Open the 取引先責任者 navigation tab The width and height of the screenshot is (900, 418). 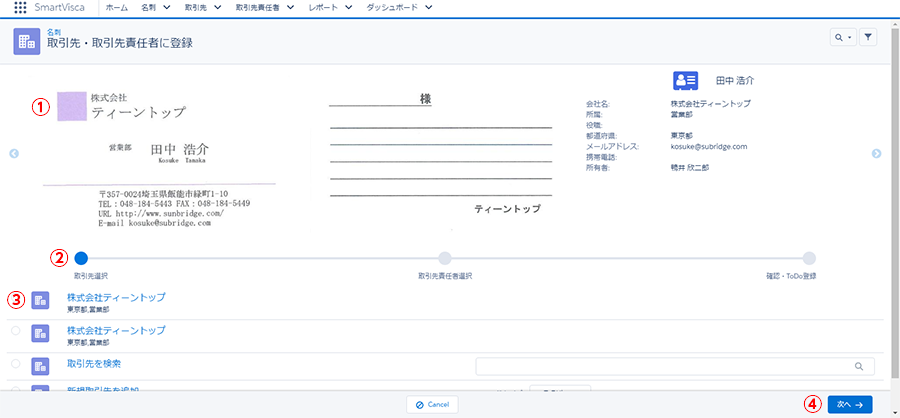258,8
